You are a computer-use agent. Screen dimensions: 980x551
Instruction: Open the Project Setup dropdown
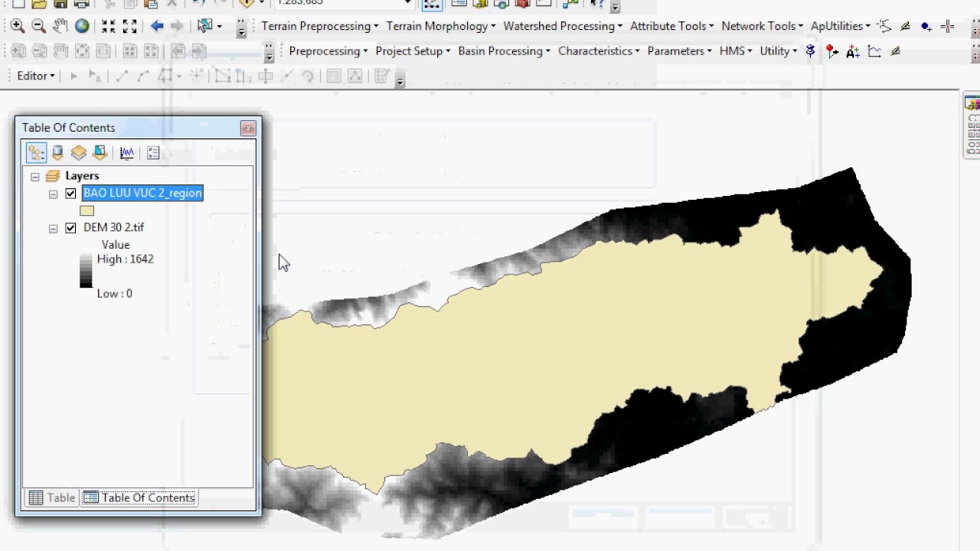click(413, 51)
